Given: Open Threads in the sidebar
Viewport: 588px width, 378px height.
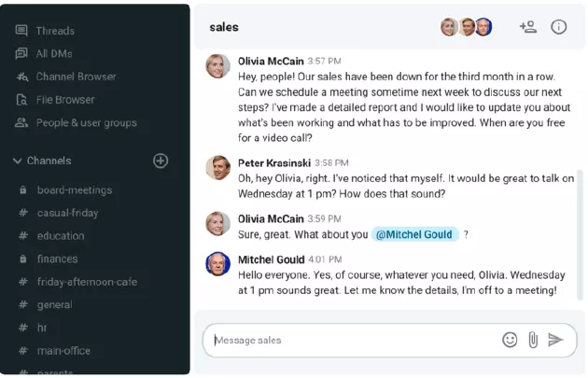Looking at the screenshot, I should 54,31.
